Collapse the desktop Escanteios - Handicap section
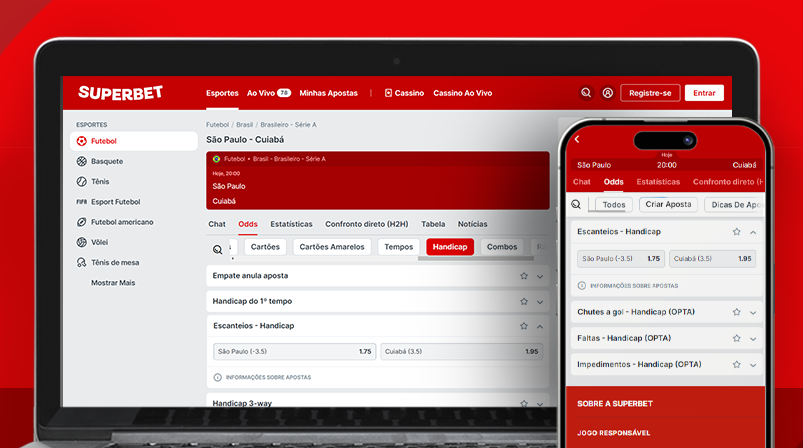The height and width of the screenshot is (448, 803). [x=540, y=326]
